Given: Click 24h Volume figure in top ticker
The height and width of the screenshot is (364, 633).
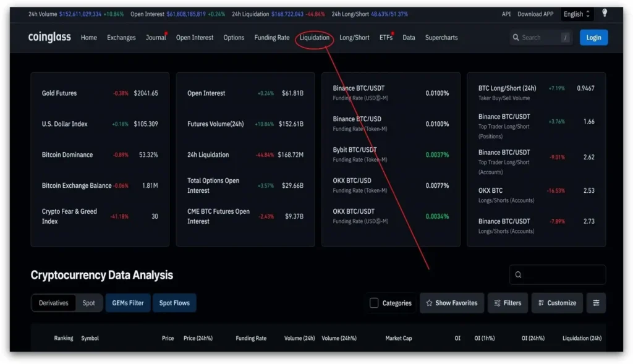Looking at the screenshot, I should tap(80, 14).
